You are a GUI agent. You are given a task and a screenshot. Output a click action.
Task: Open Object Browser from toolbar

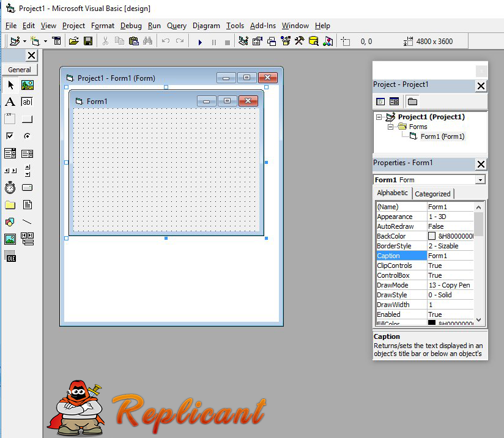[x=286, y=41]
